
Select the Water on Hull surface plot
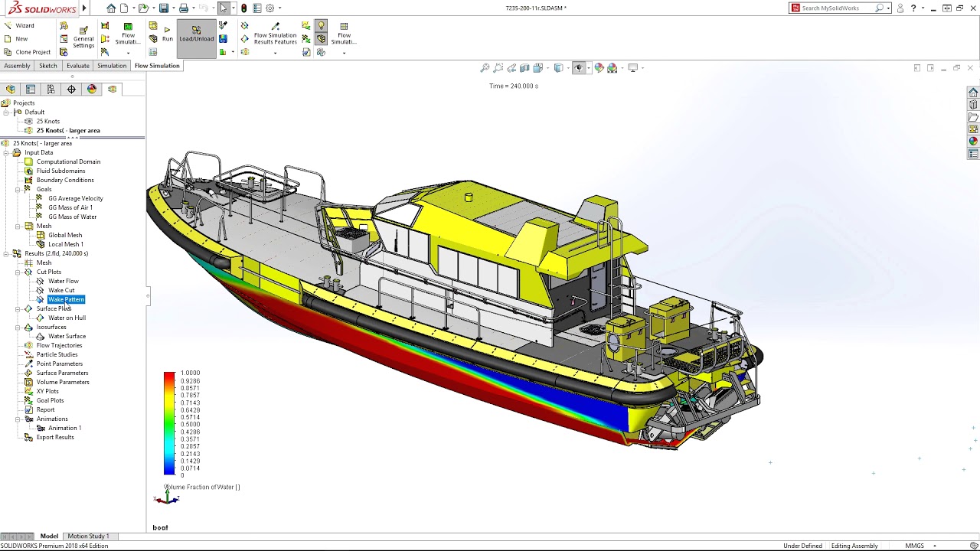[67, 318]
